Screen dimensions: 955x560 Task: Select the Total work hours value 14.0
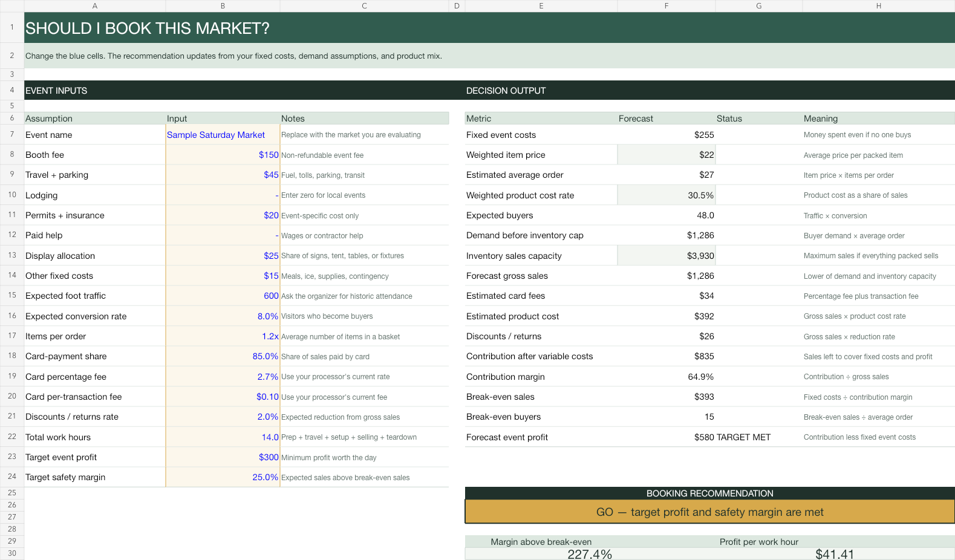223,437
